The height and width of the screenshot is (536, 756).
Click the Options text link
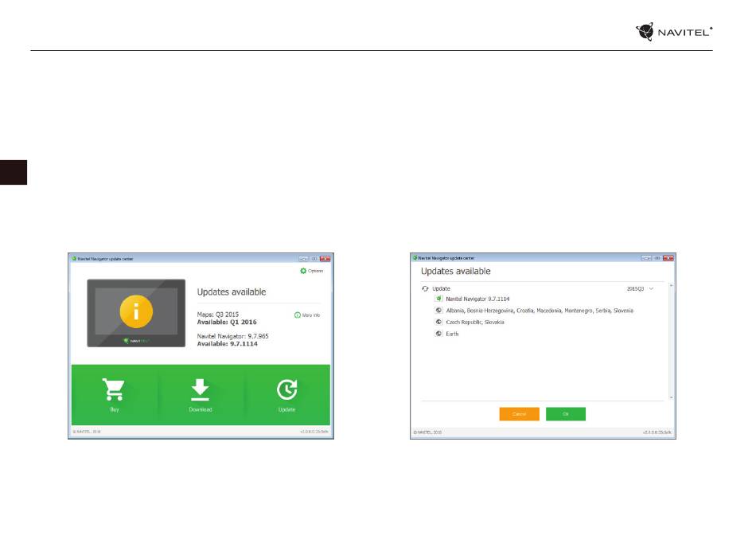pyautogui.click(x=315, y=271)
